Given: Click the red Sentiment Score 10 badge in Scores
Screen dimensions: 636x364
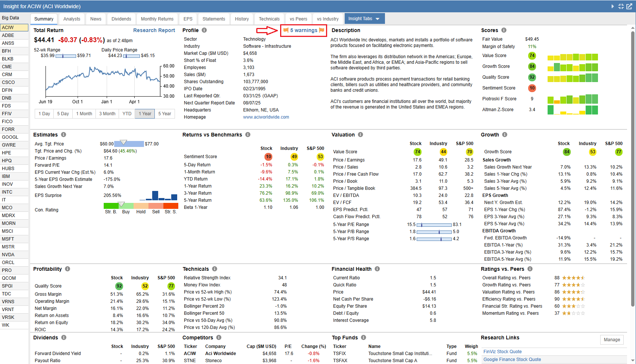Looking at the screenshot, I should pos(532,88).
